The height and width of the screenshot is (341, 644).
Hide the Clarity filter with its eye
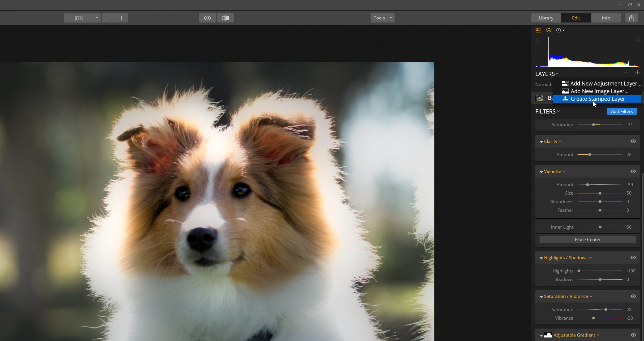(633, 141)
